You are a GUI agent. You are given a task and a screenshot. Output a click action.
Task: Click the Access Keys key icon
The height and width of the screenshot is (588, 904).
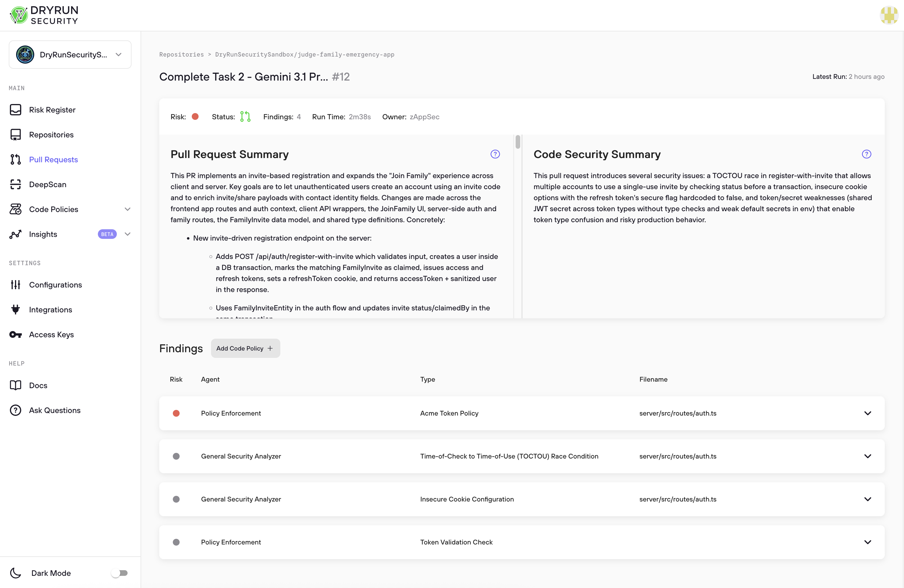[x=16, y=334]
